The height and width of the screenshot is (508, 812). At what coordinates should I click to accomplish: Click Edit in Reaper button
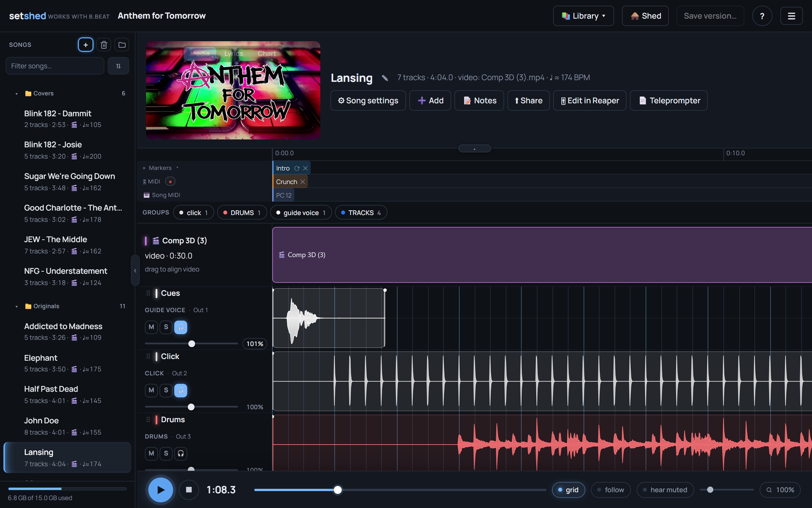[590, 100]
